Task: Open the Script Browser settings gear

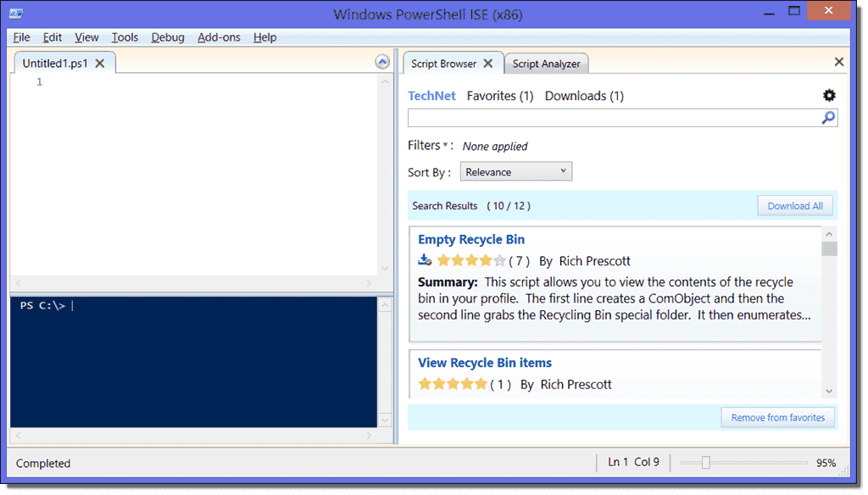Action: 829,95
